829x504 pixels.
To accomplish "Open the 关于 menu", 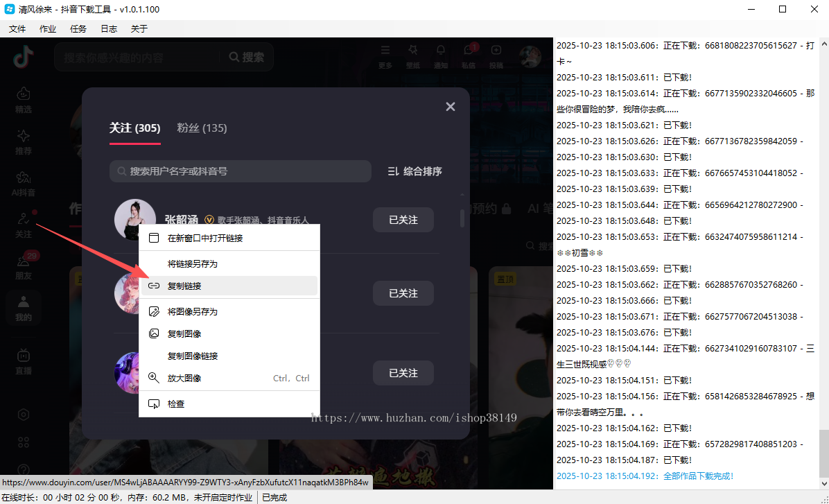I will coord(139,29).
